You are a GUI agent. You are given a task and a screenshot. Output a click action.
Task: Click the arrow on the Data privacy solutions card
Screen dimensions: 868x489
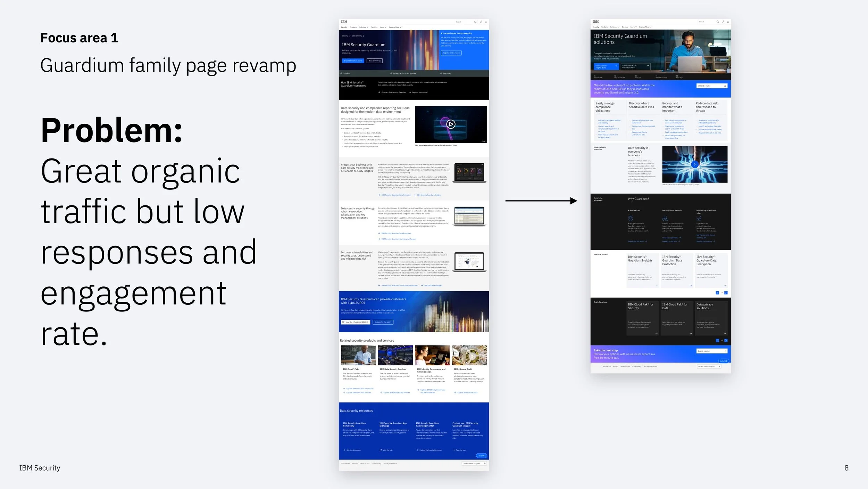pos(725,333)
